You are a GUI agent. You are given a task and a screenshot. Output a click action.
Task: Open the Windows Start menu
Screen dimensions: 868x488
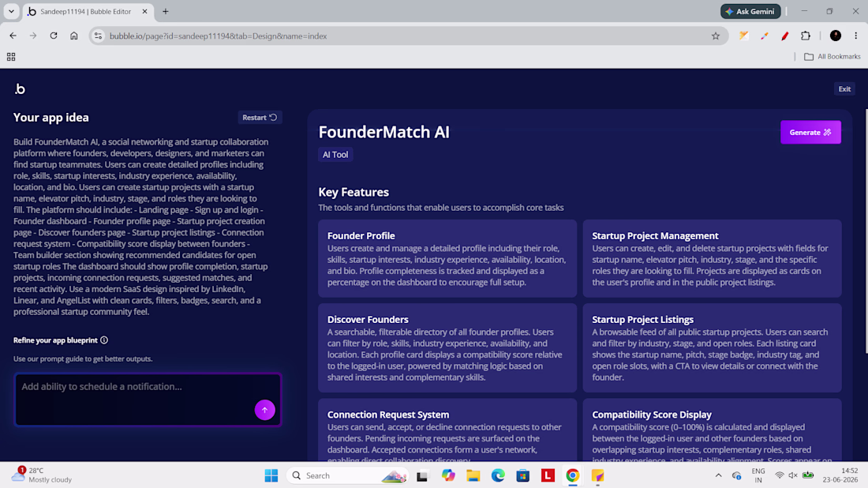(271, 475)
